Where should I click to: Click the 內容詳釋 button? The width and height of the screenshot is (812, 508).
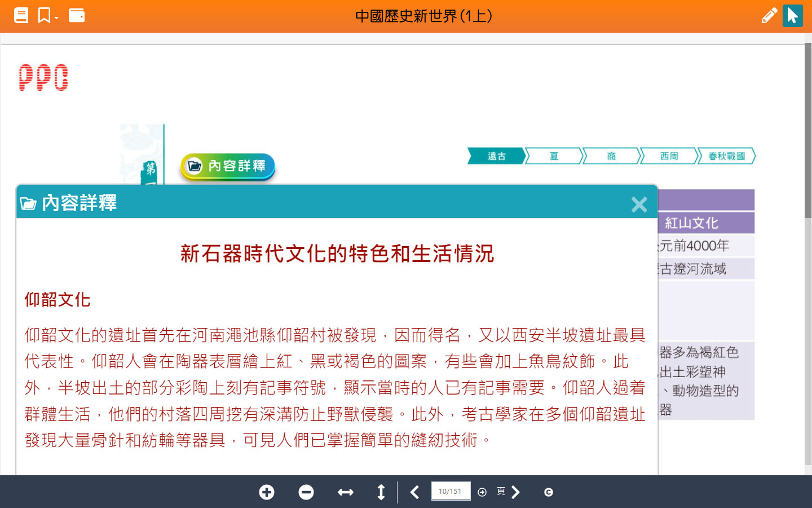pyautogui.click(x=227, y=166)
